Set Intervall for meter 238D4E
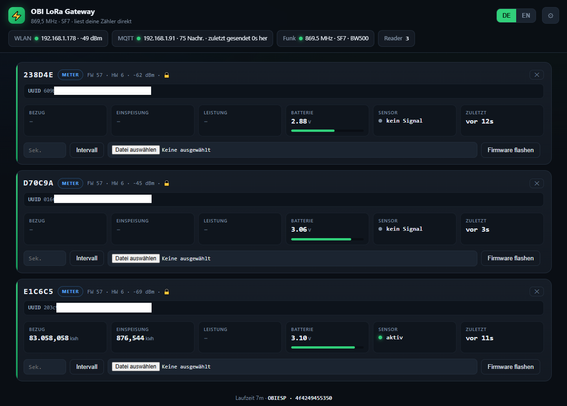Screen dimensions: 567x406 87,150
